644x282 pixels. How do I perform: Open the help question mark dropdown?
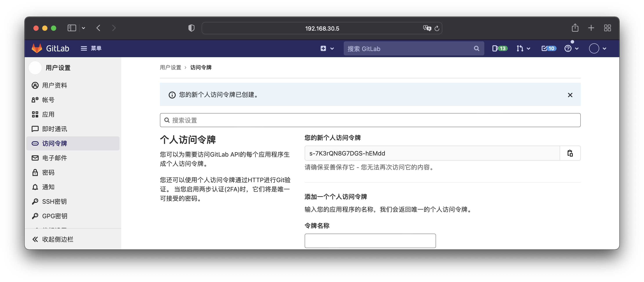point(571,48)
